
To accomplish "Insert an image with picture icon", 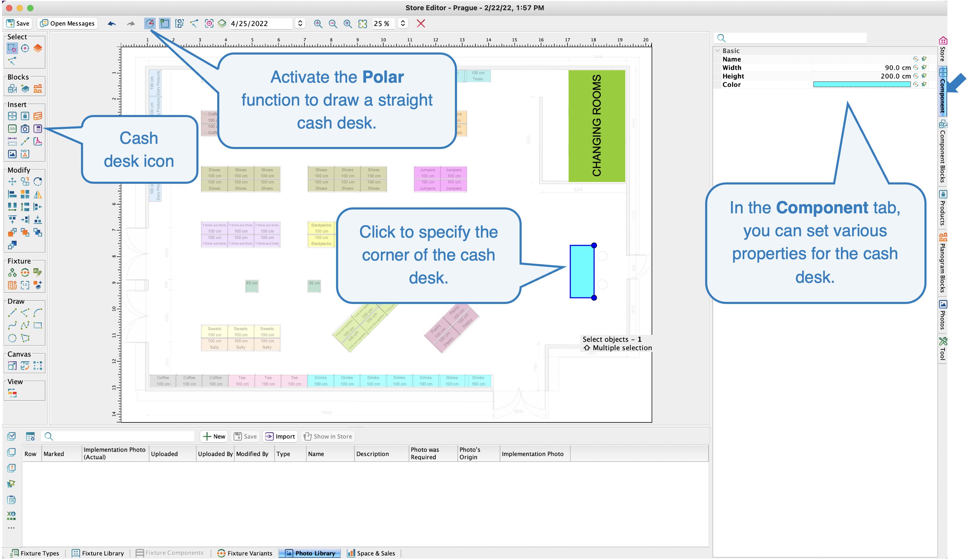I will click(12, 154).
